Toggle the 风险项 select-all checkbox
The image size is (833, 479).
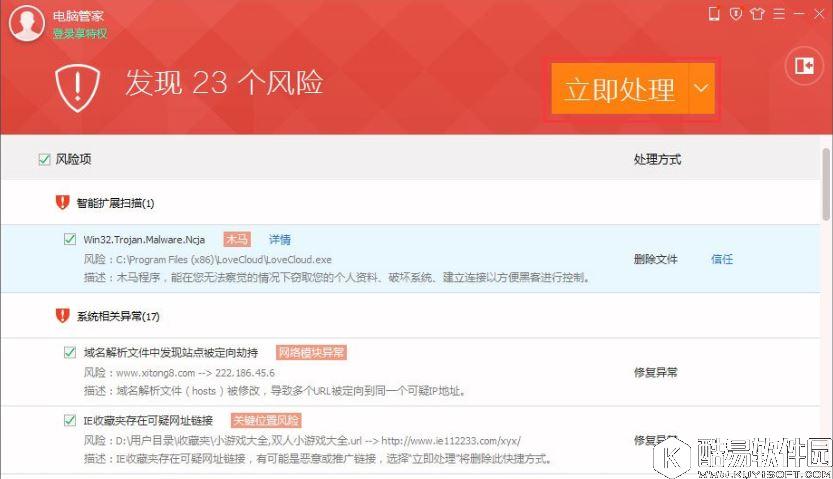(x=45, y=159)
